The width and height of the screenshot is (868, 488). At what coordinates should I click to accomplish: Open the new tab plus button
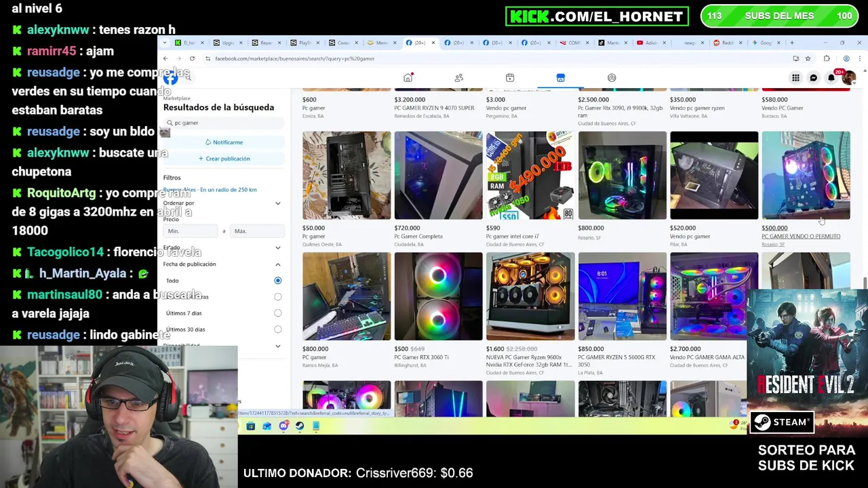pos(791,43)
